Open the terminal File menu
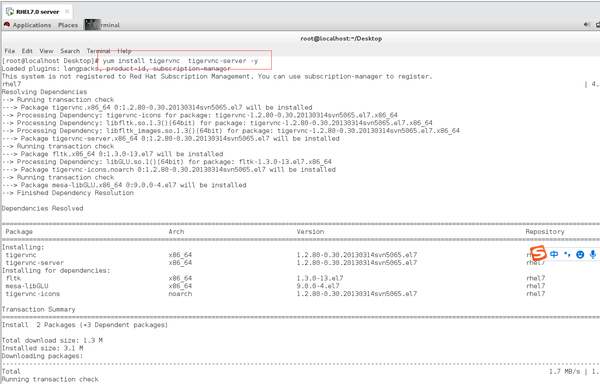The width and height of the screenshot is (600, 384). (x=10, y=51)
